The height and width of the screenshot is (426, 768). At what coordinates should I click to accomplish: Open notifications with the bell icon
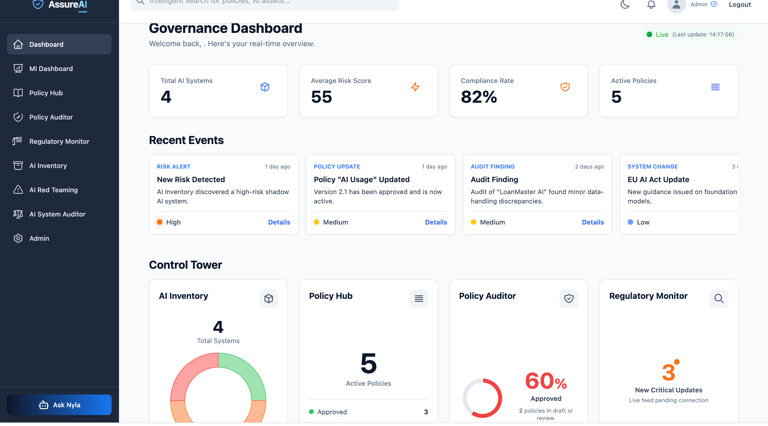pyautogui.click(x=651, y=4)
